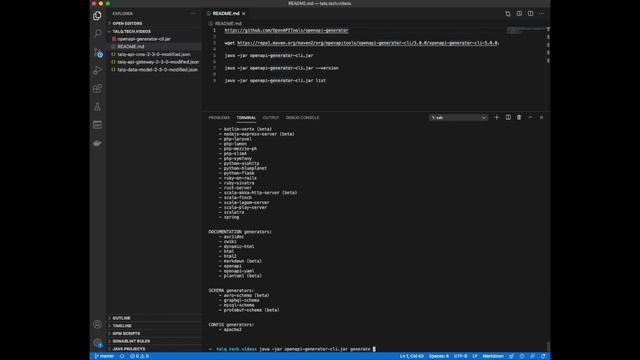This screenshot has height=360, width=640.
Task: Click editor line ending with 'list'
Action: coord(275,81)
